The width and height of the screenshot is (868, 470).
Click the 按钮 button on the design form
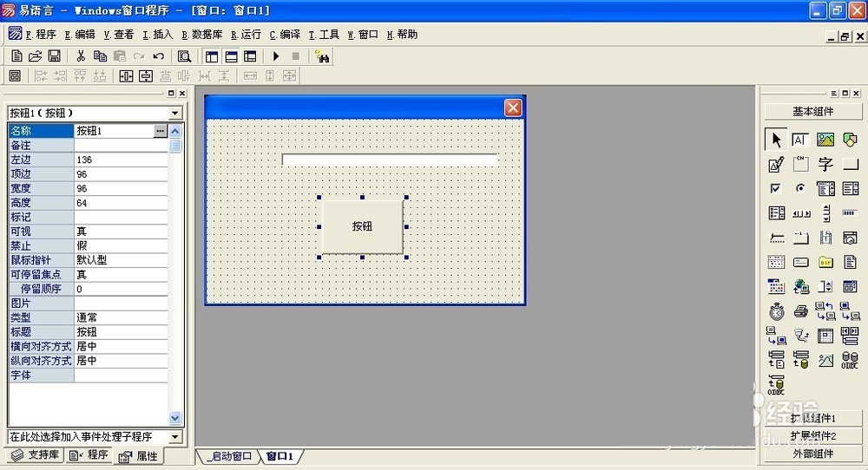point(363,226)
